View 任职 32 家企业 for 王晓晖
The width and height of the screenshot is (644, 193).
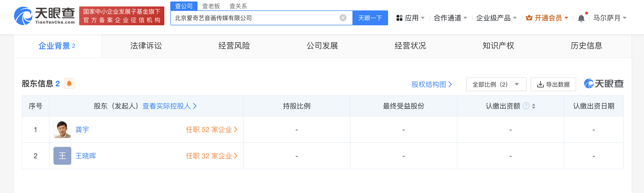coord(212,156)
